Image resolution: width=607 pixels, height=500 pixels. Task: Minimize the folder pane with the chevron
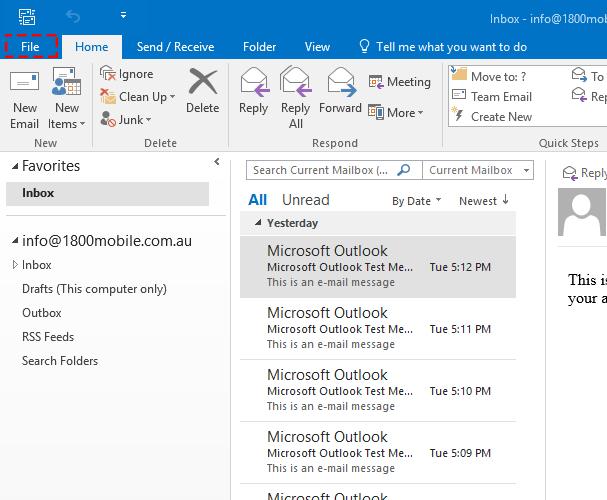point(217,162)
